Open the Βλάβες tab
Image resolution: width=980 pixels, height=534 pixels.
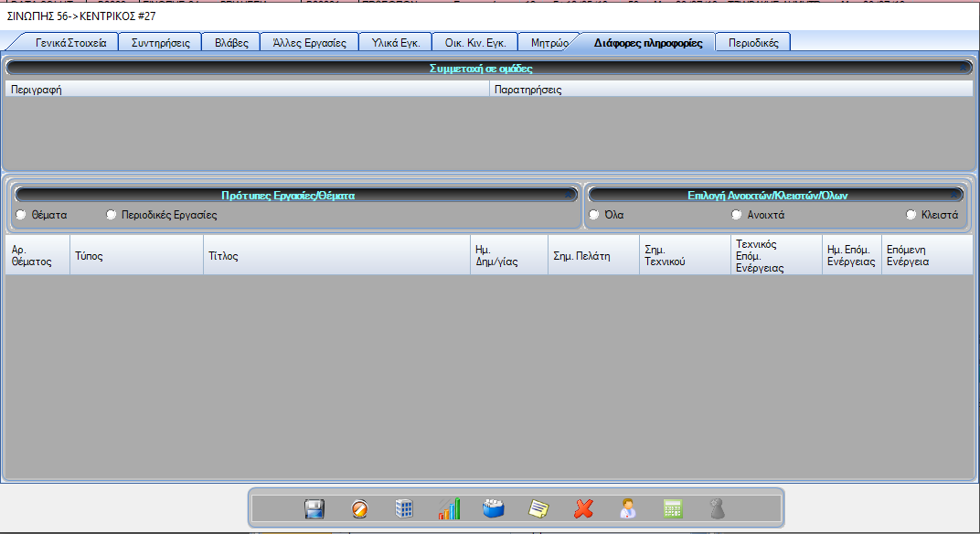click(x=230, y=43)
